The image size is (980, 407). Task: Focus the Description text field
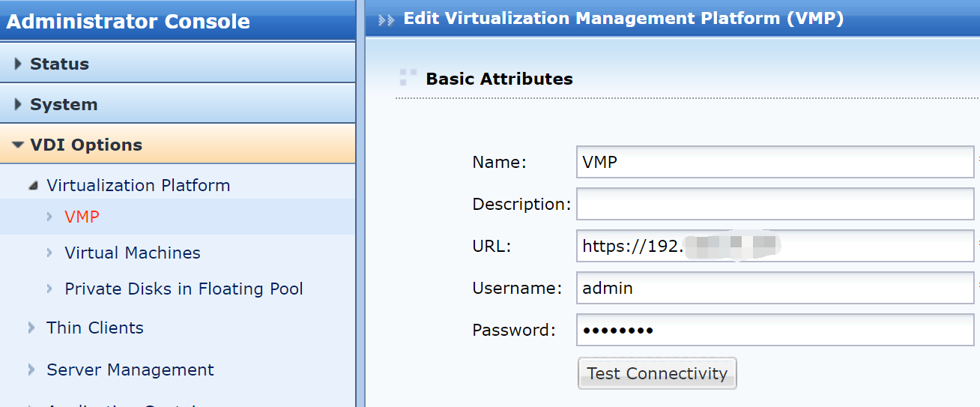(x=775, y=204)
